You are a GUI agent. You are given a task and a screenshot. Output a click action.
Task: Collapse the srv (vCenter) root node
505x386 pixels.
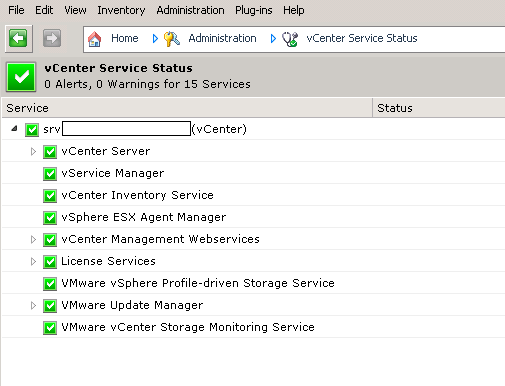[x=14, y=128]
